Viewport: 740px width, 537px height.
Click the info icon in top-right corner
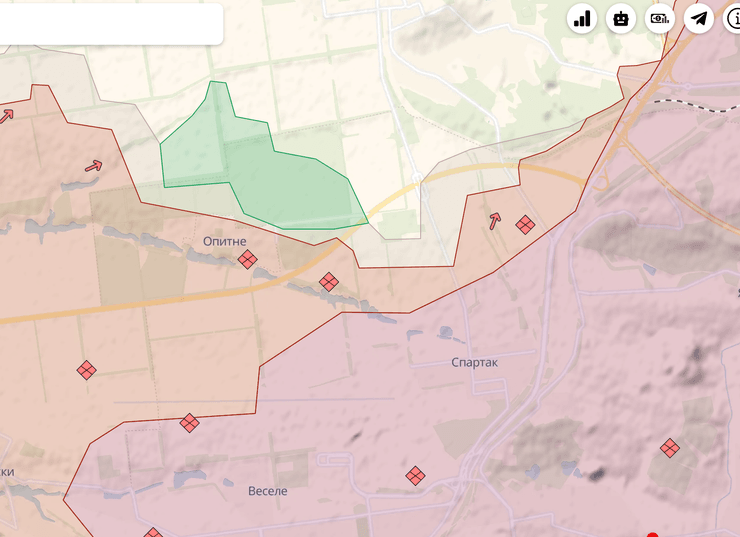[x=732, y=18]
